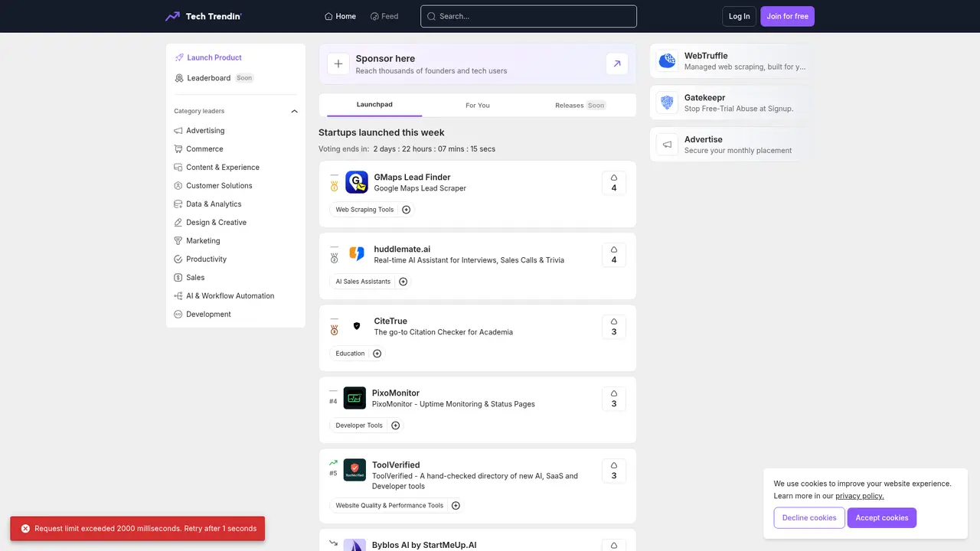This screenshot has height=551, width=980.
Task: Click the Advertise megaphone icon
Action: click(x=668, y=145)
